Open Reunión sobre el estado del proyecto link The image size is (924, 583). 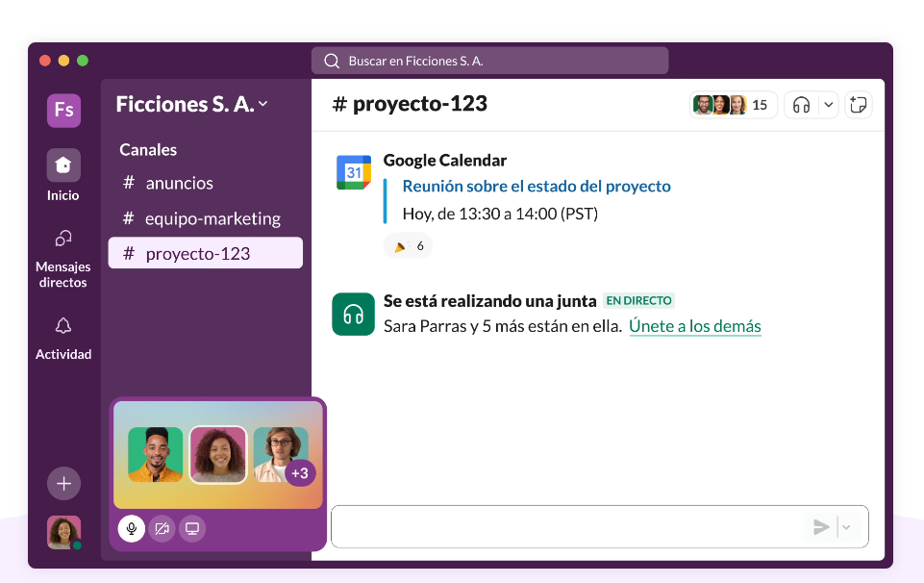click(x=537, y=187)
